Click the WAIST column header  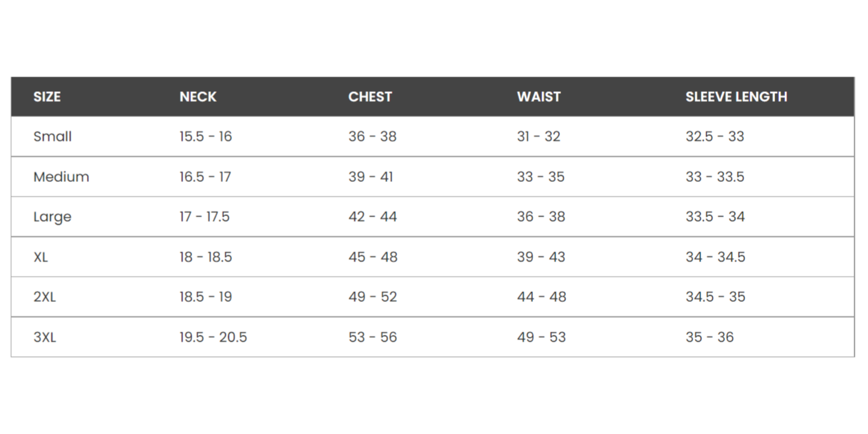click(x=539, y=97)
